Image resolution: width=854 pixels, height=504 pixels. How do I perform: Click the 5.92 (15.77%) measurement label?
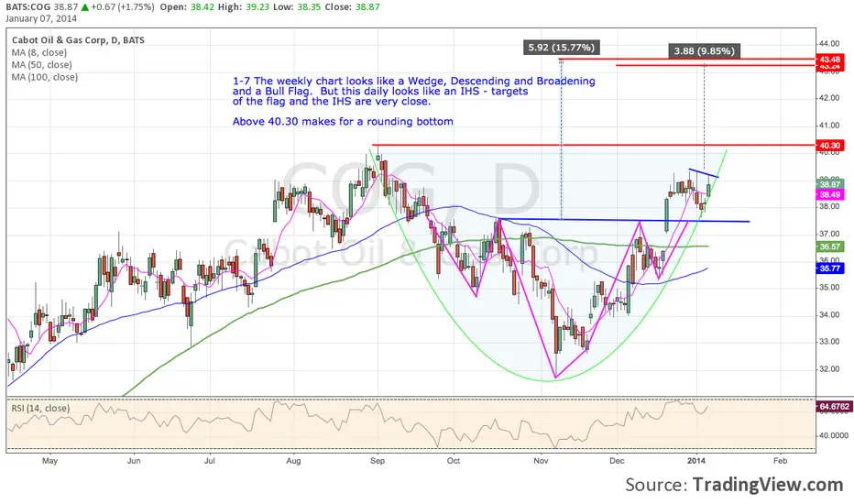pyautogui.click(x=561, y=48)
